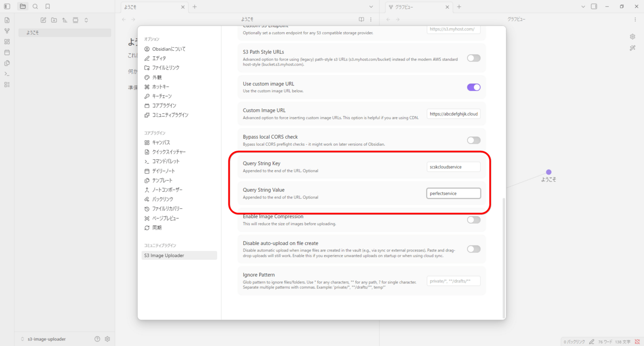Toggle S3 Path Style URLs switch

[x=473, y=58]
